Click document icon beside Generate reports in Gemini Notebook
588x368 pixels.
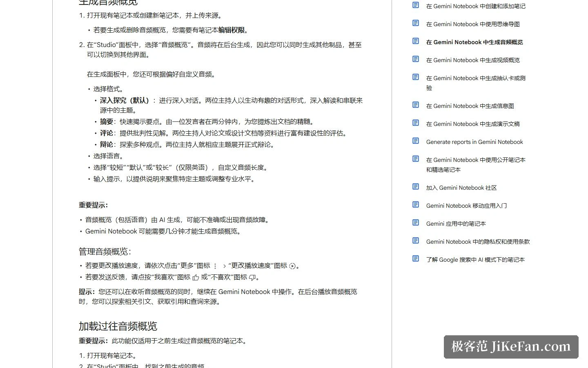tap(416, 141)
